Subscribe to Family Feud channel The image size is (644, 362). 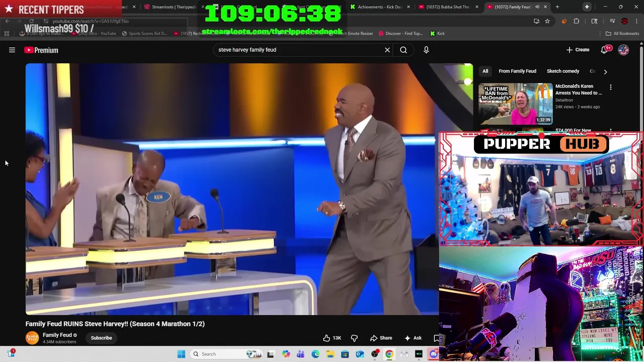pos(101,338)
